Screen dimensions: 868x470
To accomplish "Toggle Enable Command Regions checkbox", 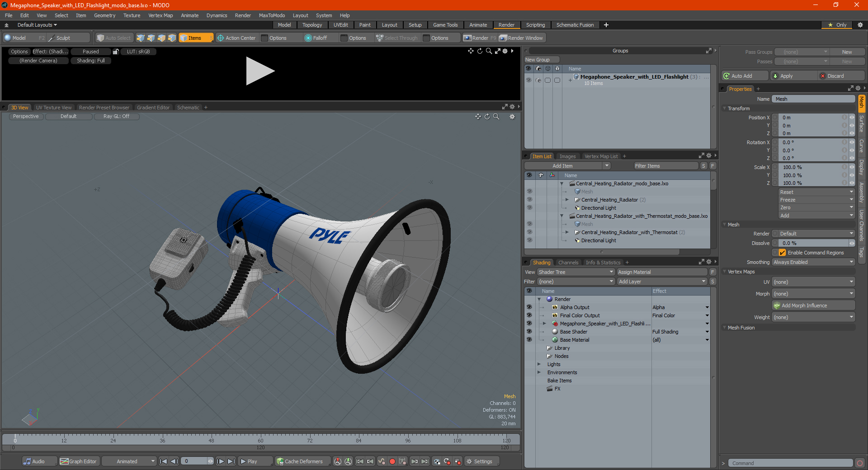I will pyautogui.click(x=782, y=253).
